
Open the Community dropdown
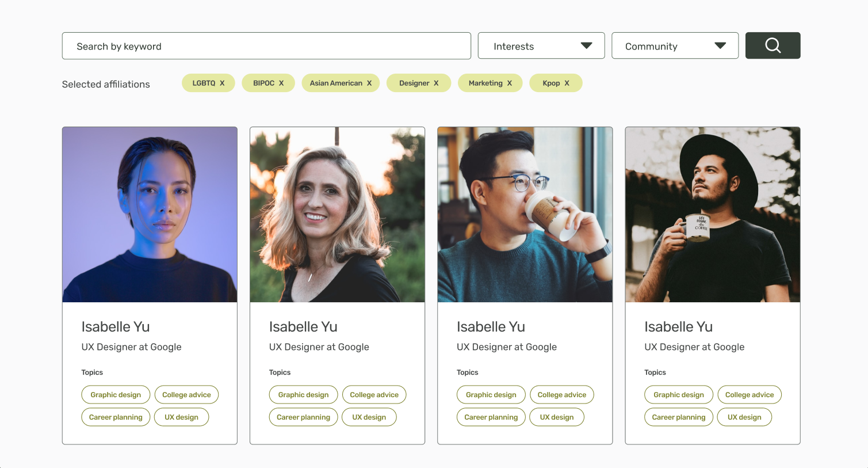pos(675,45)
